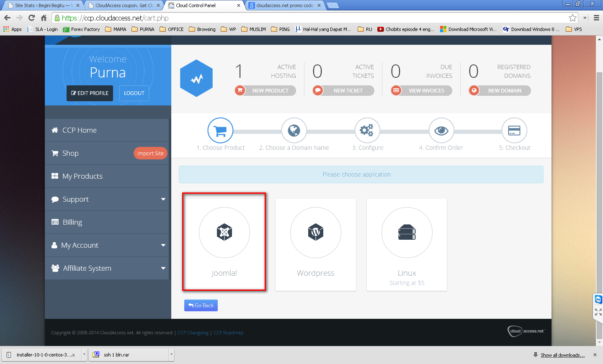The width and height of the screenshot is (603, 364).
Task: Expand the My Account sidebar menu
Action: [x=163, y=245]
